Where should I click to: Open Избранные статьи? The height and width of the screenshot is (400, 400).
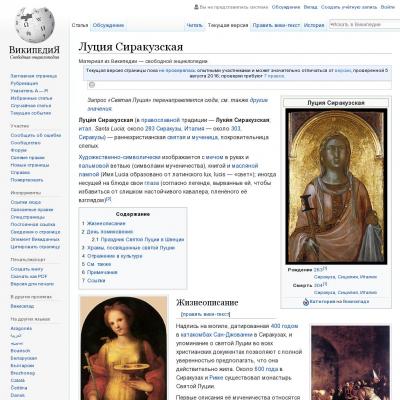[x=31, y=98]
